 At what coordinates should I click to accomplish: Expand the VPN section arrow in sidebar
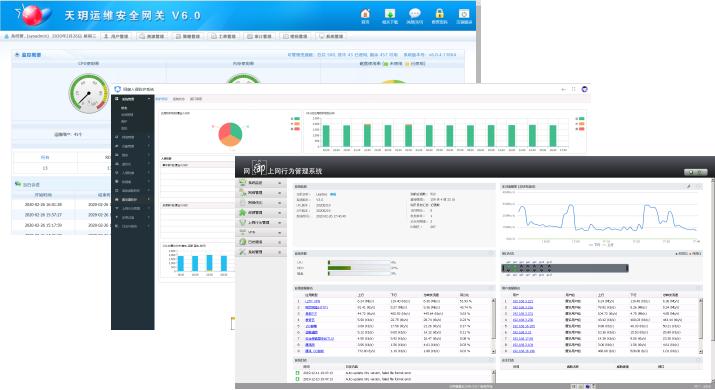click(x=280, y=233)
